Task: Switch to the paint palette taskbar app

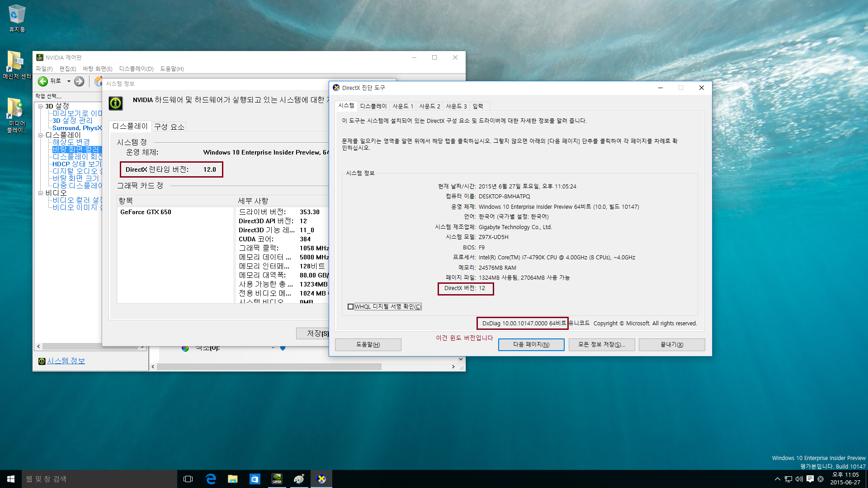Action: tap(299, 479)
